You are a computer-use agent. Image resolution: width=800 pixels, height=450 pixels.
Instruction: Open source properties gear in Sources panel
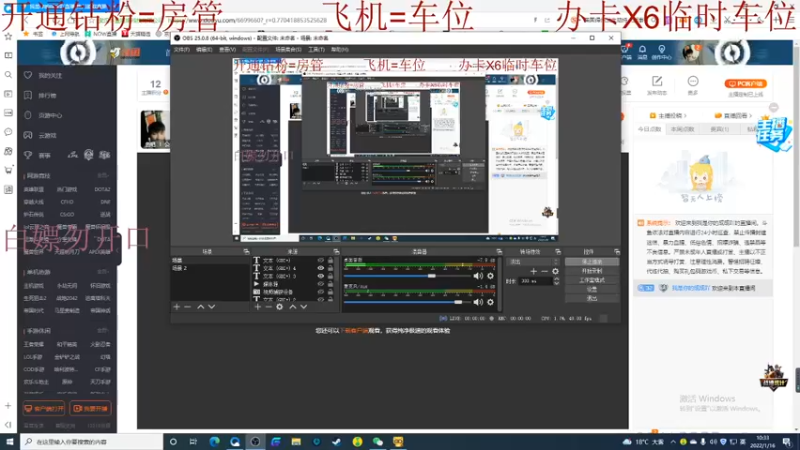pyautogui.click(x=280, y=307)
